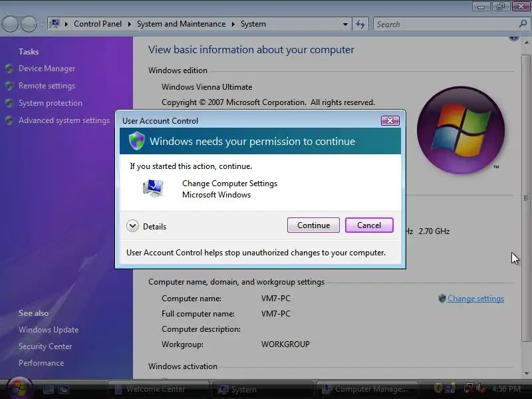Viewport: 532px width, 399px height.
Task: Click the Windows logo orb image
Action: pos(461,130)
